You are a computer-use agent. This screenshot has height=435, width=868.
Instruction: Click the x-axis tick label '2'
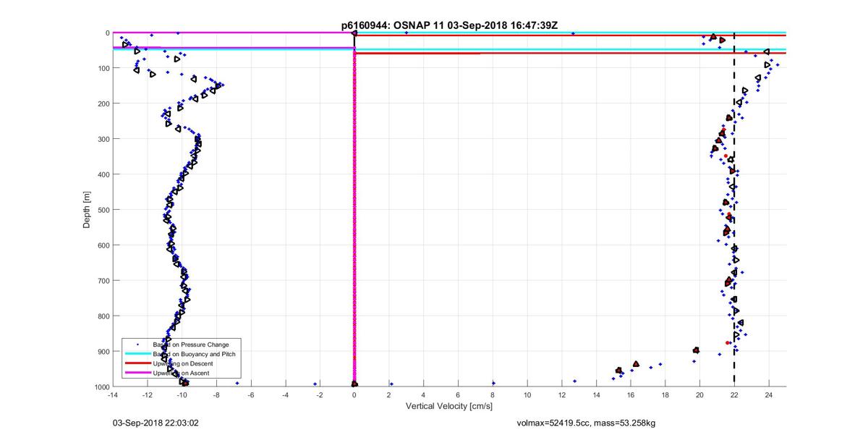(x=389, y=394)
